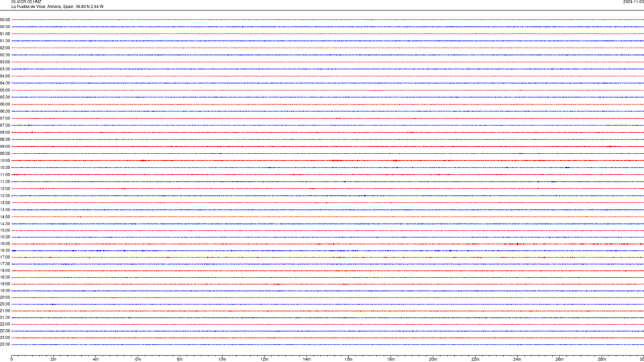
Task: Click the 07:30 row label
Action: [5, 125]
